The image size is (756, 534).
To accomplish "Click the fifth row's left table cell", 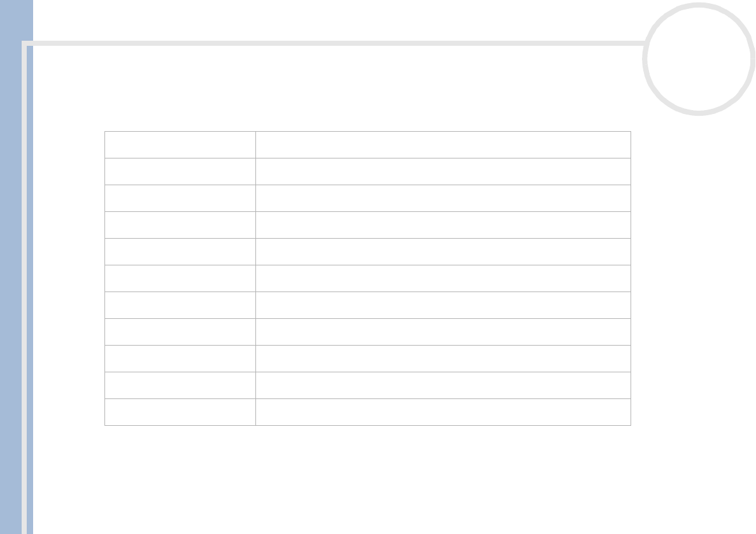I will pyautogui.click(x=180, y=251).
